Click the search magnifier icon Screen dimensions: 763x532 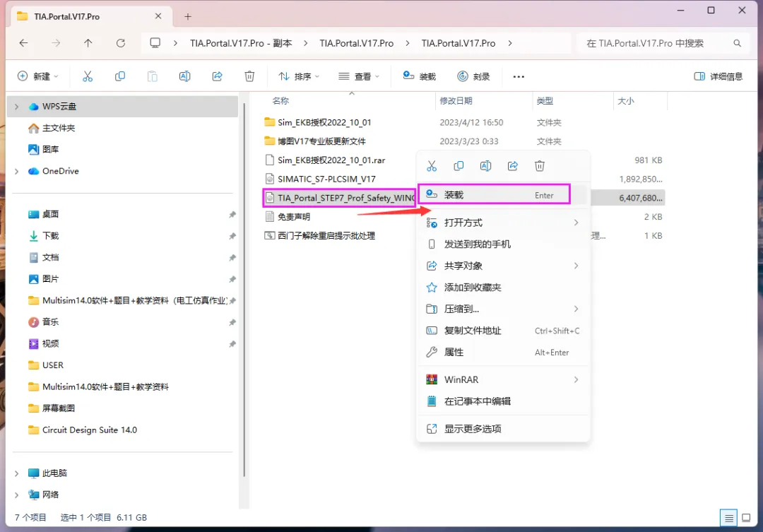coord(737,43)
